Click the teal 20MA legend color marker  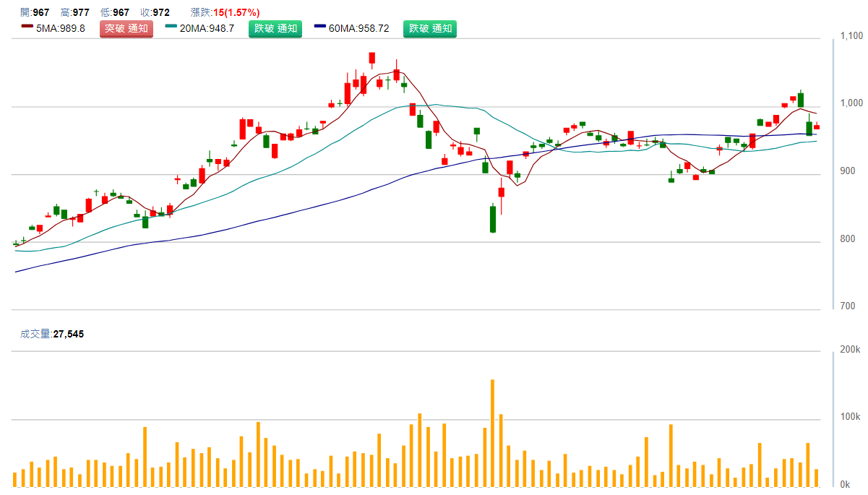click(x=171, y=28)
